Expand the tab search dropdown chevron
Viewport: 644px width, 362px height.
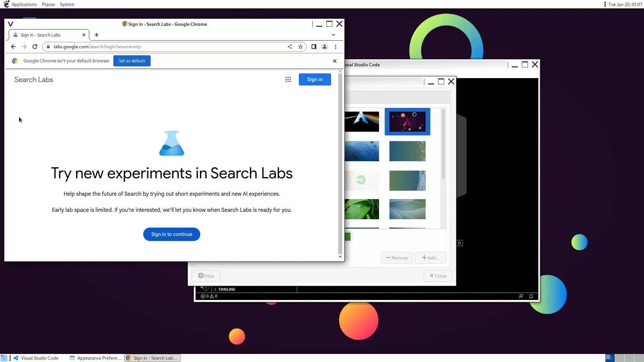pos(333,35)
